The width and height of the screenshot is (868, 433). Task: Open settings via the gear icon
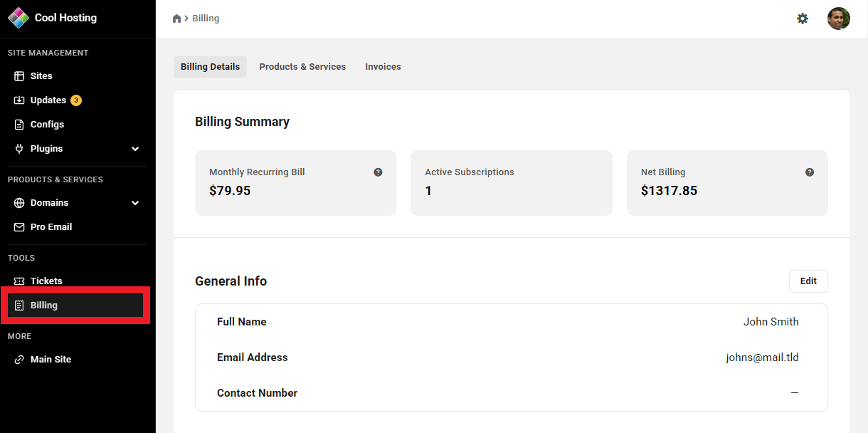pyautogui.click(x=803, y=19)
